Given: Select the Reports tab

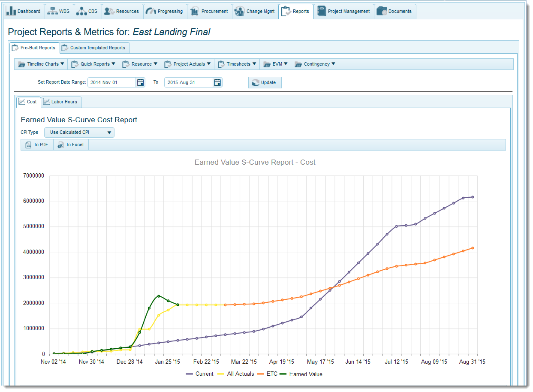Looking at the screenshot, I should pyautogui.click(x=295, y=12).
